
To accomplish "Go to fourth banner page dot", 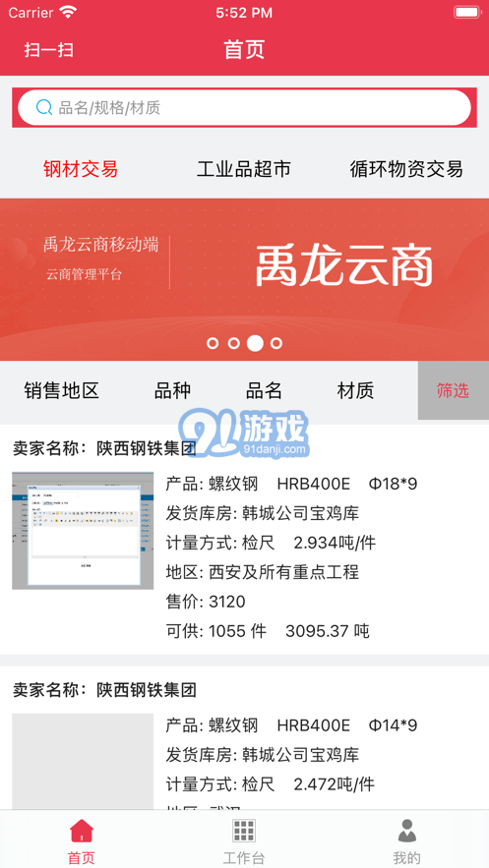I will 276,343.
